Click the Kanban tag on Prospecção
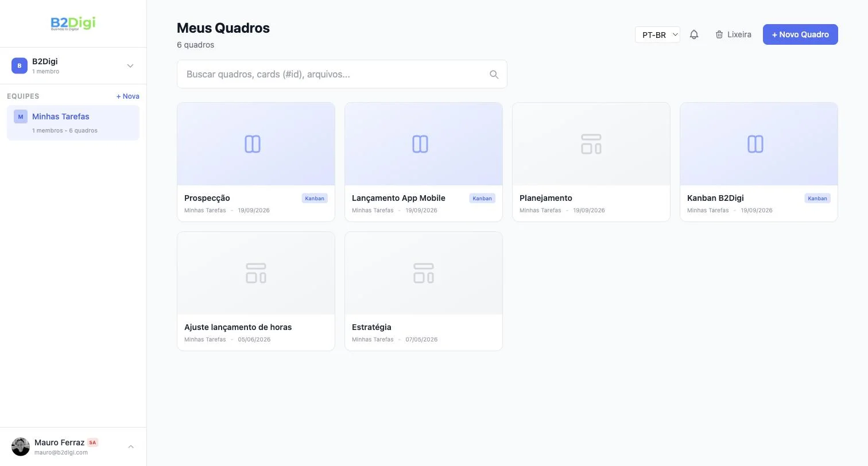Viewport: 868px width, 466px height. click(315, 199)
